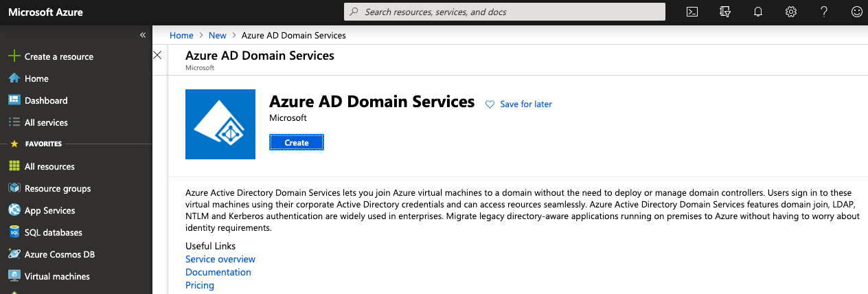Screen dimensions: 868x294
Task: Collapse the left sidebar with the chevron
Action: 143,35
